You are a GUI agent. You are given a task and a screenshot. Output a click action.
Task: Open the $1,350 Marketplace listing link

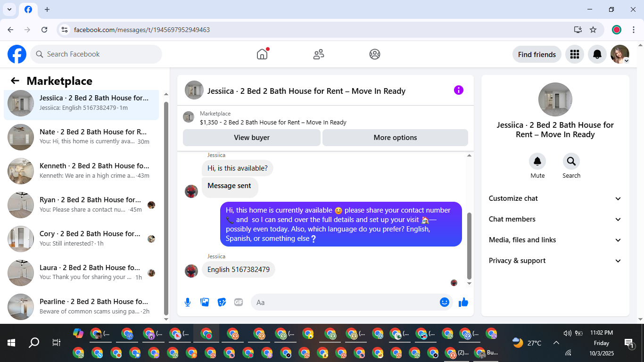(273, 123)
